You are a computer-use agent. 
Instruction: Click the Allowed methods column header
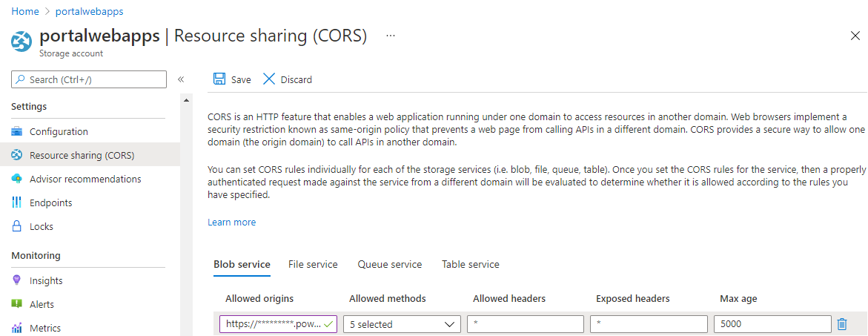[388, 299]
